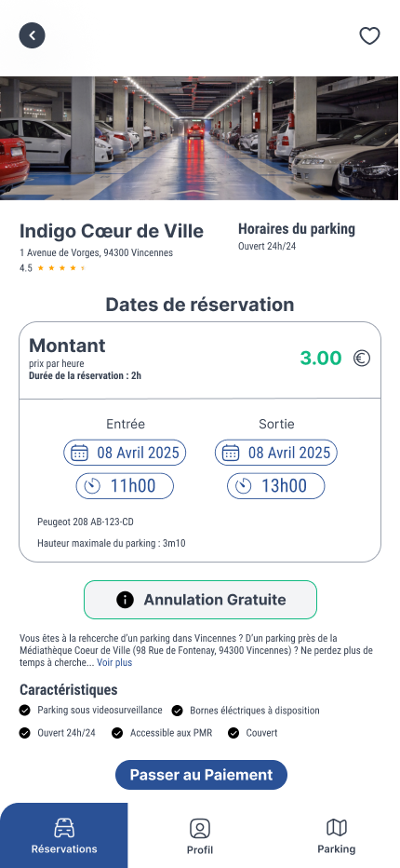Expand description with Voir plus

tap(114, 662)
